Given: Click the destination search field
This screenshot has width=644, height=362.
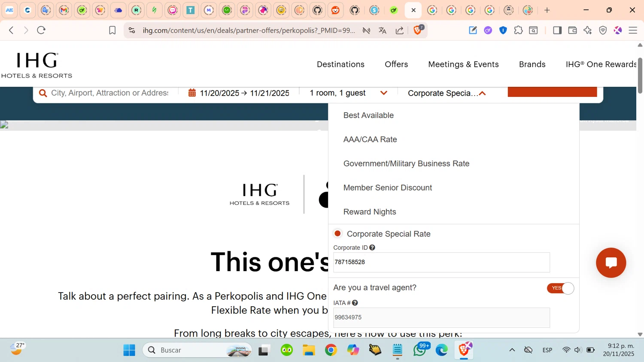Looking at the screenshot, I should (109, 93).
